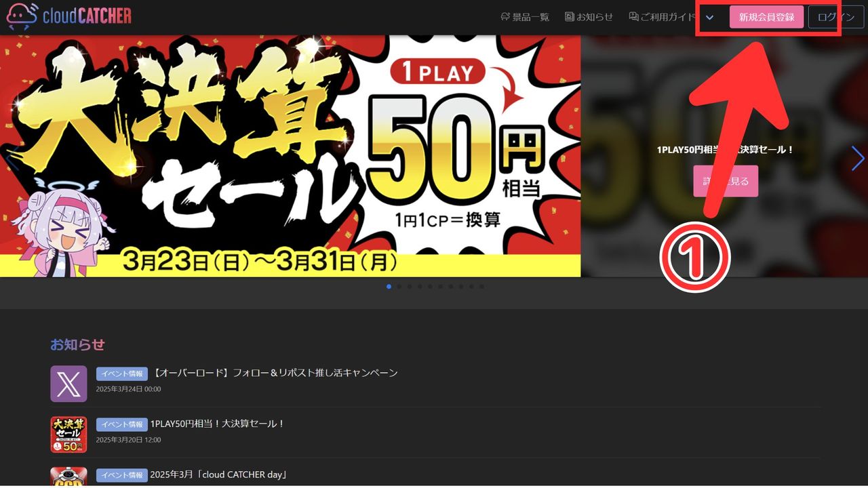Open the 2025年3月「cloud CATCHER day」 news link
The width and height of the screenshot is (868, 488).
219,474
